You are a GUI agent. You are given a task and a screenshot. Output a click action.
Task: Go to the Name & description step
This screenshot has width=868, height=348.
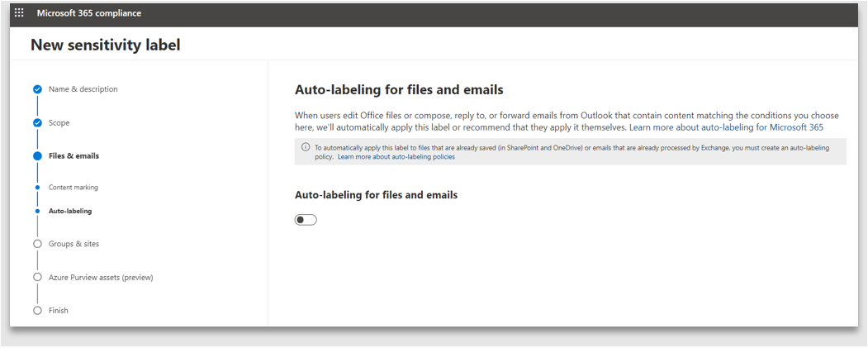pos(83,89)
